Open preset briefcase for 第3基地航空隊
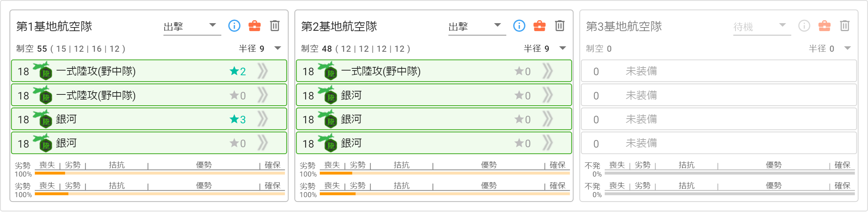The height and width of the screenshot is (212, 868). click(825, 26)
